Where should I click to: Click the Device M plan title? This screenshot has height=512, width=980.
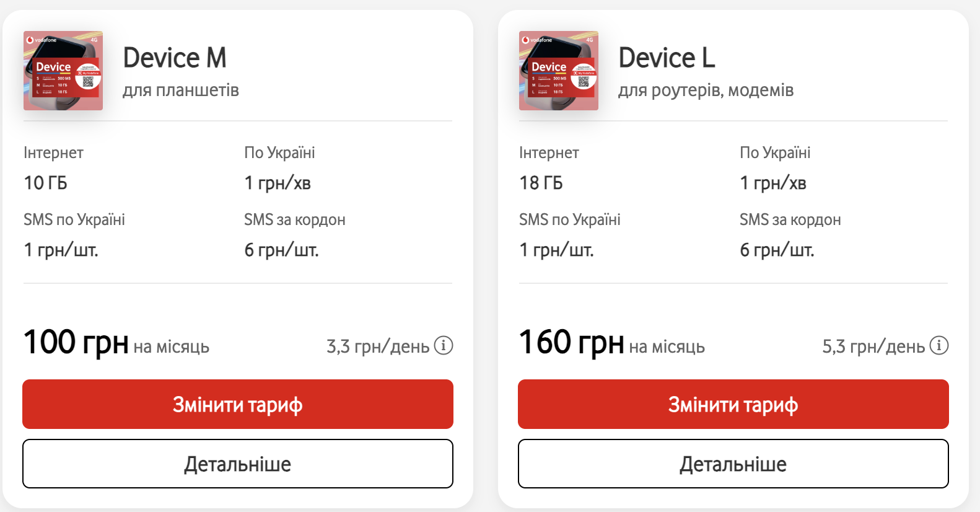point(175,58)
